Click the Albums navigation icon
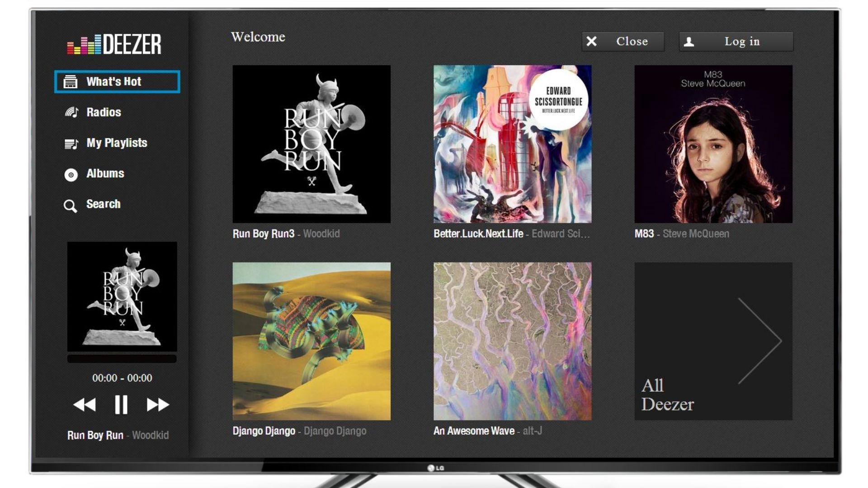The image size is (868, 488). point(71,173)
